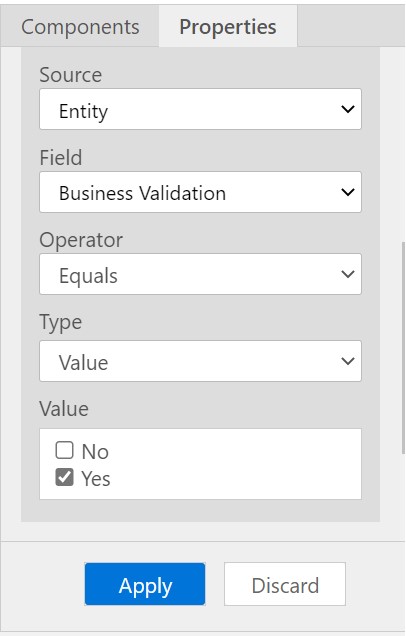Open the Type dropdown showing Value
Viewport: 406px width, 636px height.
tap(200, 361)
